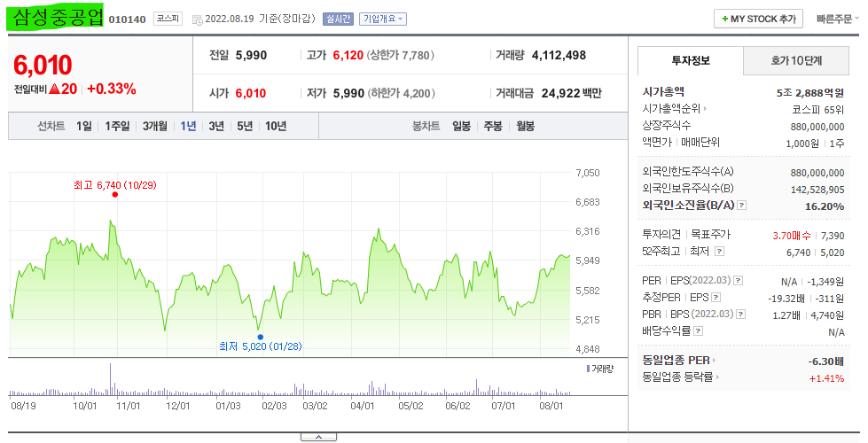Click the 최고 6,740 (10/29) chart label

pyautogui.click(x=115, y=184)
